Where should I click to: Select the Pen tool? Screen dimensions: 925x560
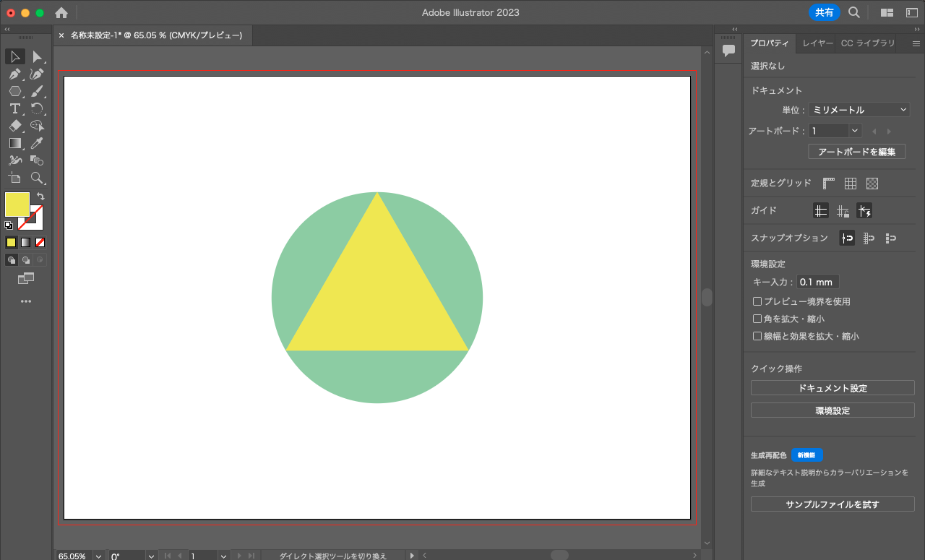click(x=14, y=74)
